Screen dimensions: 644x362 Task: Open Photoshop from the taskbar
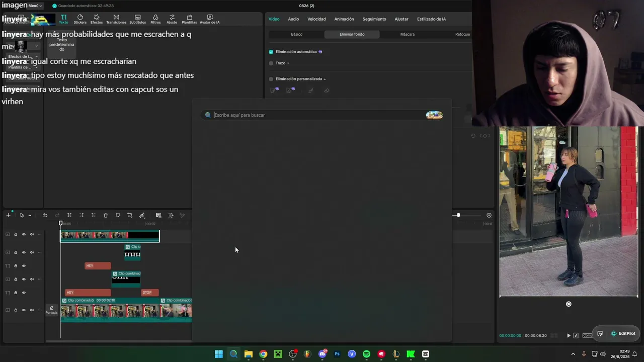click(x=337, y=354)
